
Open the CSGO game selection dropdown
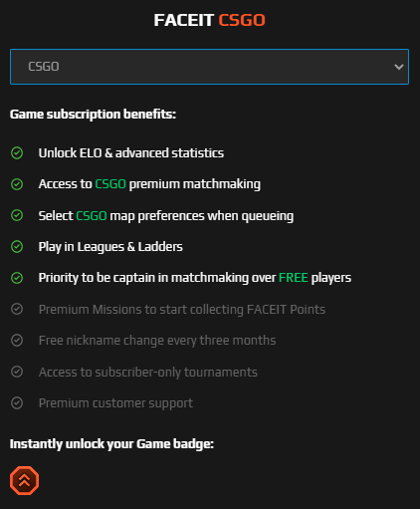click(x=209, y=67)
